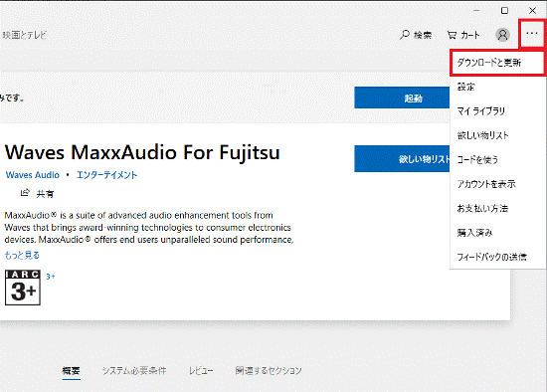Click the もっと見る link
Screen dimensions: 547x392
[22, 255]
